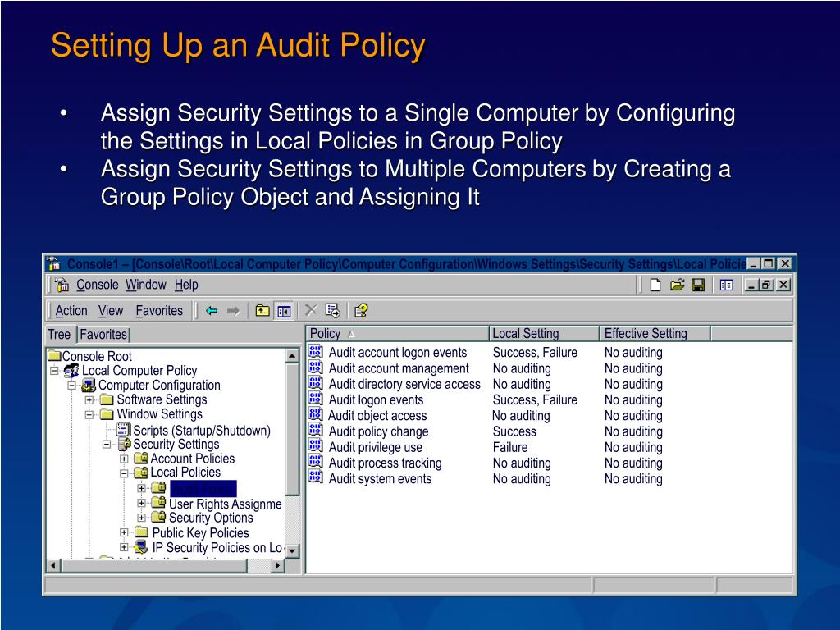Click the Audit directory service access policy icon

coord(316,384)
